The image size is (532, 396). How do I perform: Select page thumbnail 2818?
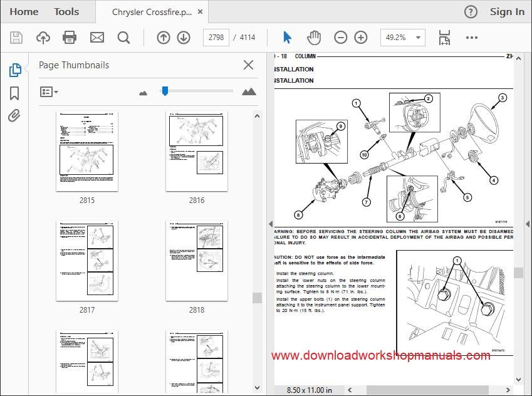197,261
